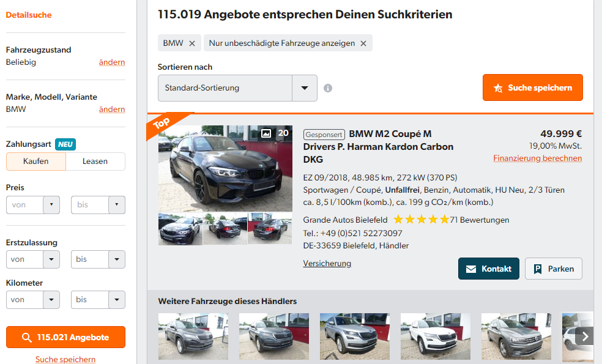Click 'ändern' next to Fahrzeugzustand
This screenshot has width=602, height=364.
(112, 62)
